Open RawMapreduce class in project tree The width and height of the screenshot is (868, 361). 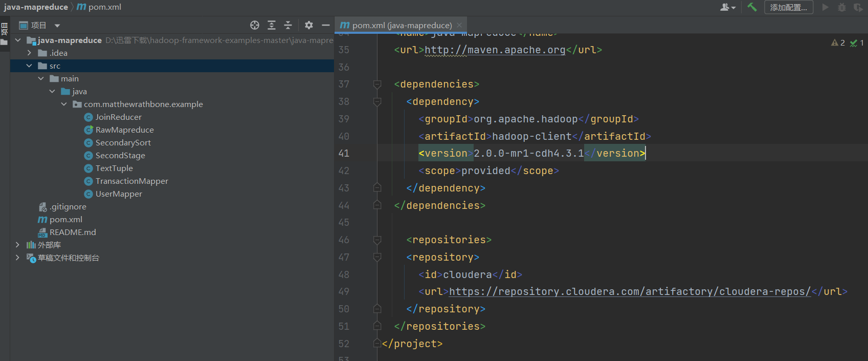click(x=124, y=130)
